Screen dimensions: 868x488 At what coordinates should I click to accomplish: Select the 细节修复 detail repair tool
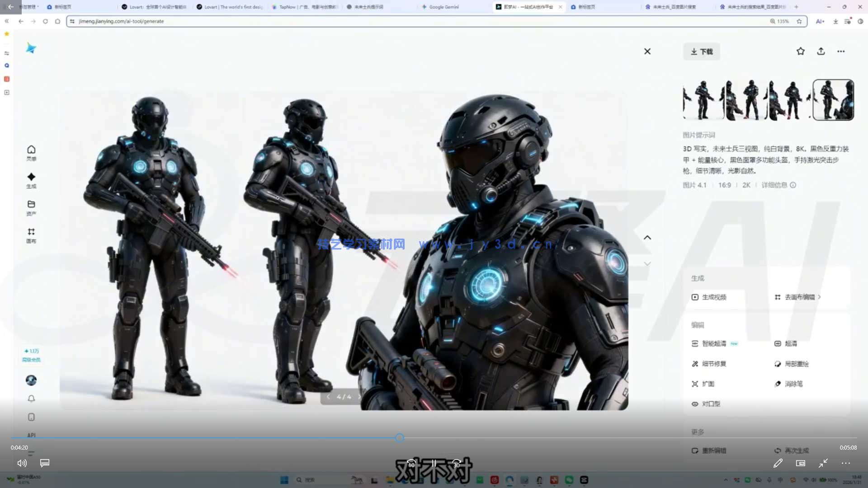[x=712, y=364]
